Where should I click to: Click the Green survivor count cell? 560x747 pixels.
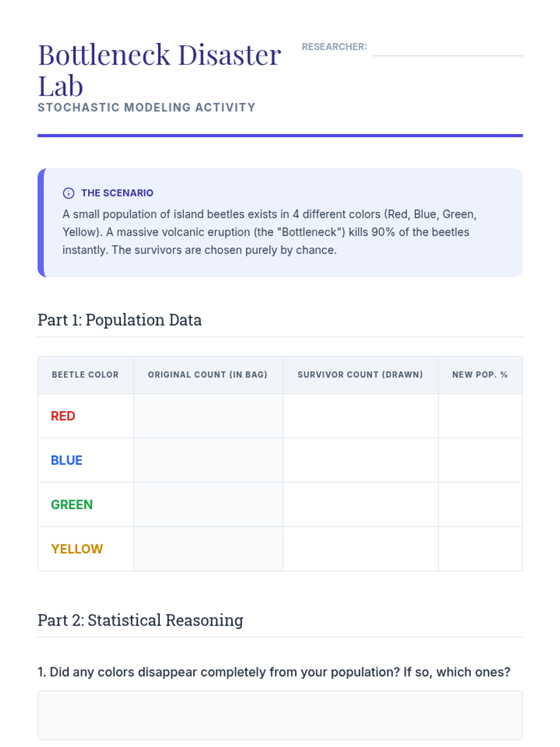coord(360,505)
